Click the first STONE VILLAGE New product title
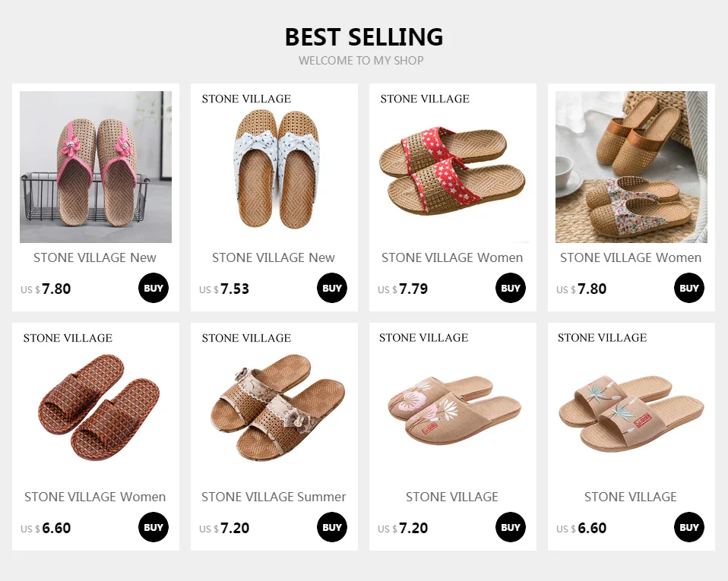The height and width of the screenshot is (581, 728). point(95,257)
